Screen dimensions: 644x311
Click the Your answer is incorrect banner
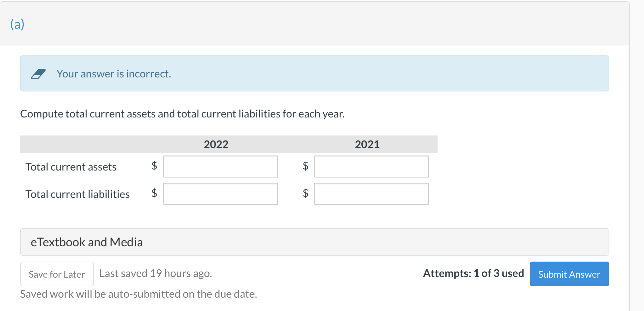coord(114,73)
